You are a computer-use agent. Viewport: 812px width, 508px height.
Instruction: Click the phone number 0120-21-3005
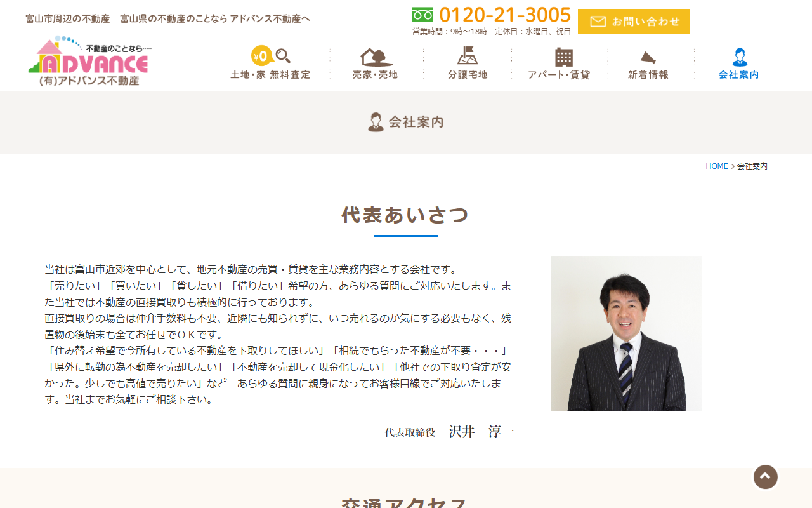(505, 15)
